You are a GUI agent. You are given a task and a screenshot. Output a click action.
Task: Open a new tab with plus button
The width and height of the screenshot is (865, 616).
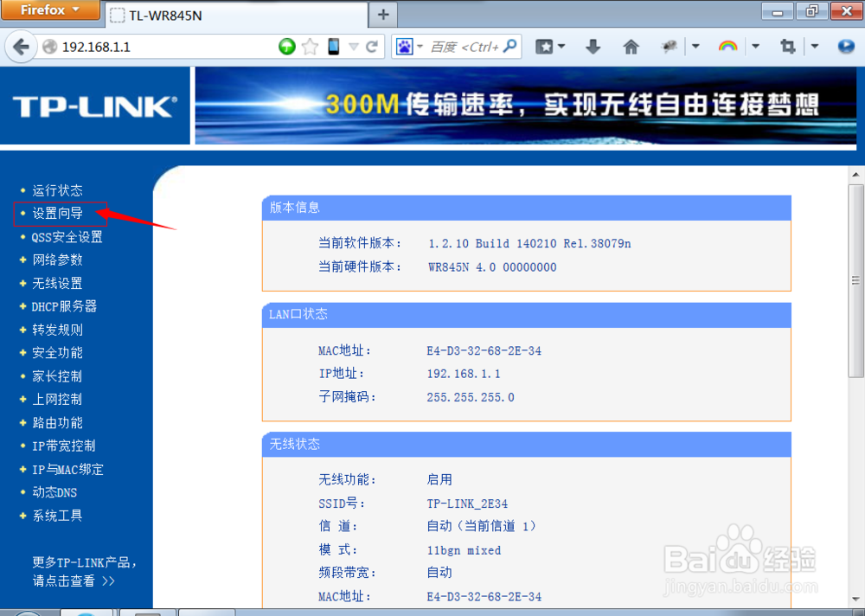click(x=383, y=15)
